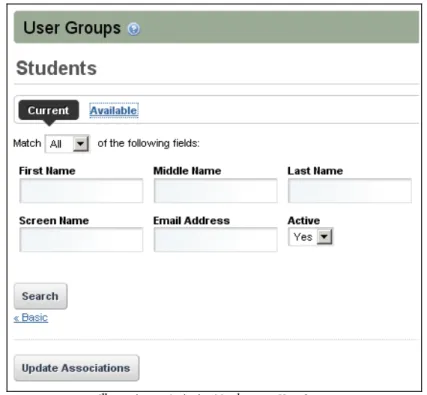Screen dimensions: 427x395
Task: Select the Current tab
Action: (x=49, y=110)
